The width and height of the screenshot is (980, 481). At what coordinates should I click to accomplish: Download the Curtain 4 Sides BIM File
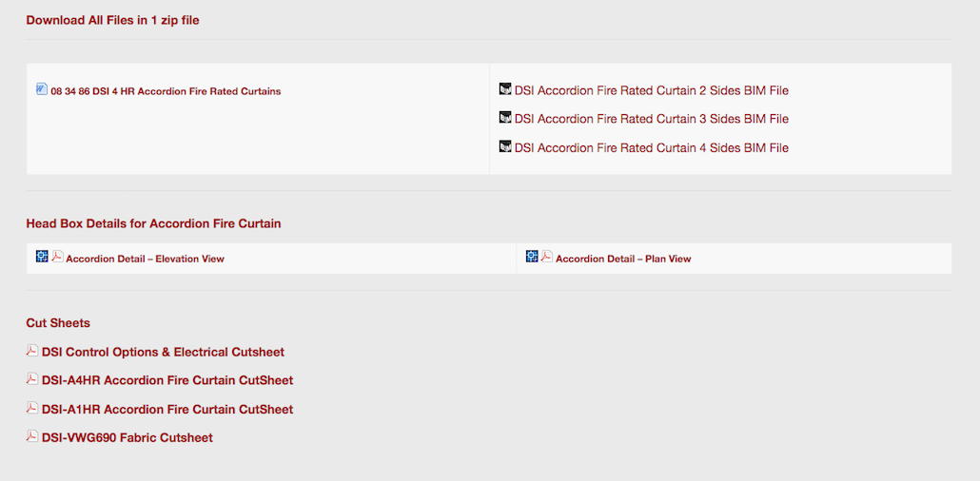[x=651, y=148]
